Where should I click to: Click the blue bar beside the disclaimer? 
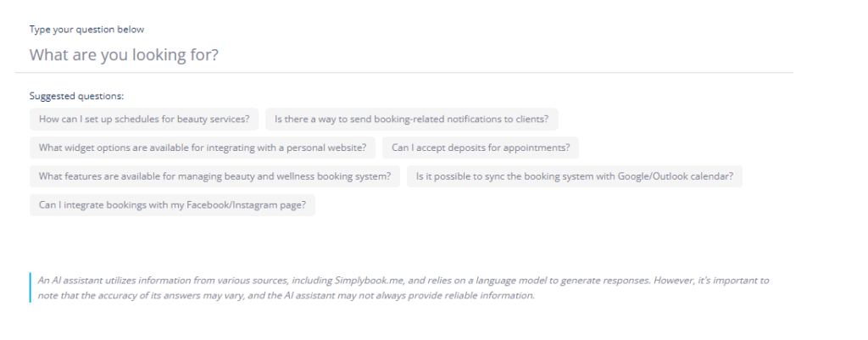tap(30, 287)
